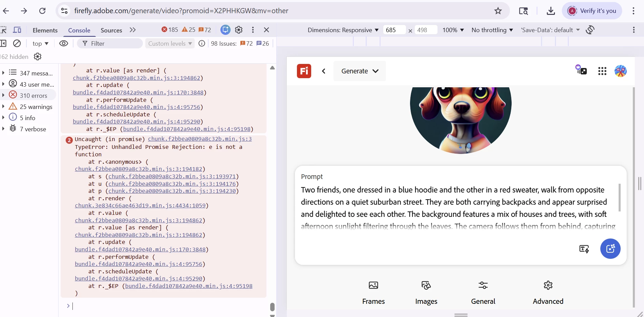644x317 pixels.
Task: Open DevTools customize menu
Action: tap(253, 30)
